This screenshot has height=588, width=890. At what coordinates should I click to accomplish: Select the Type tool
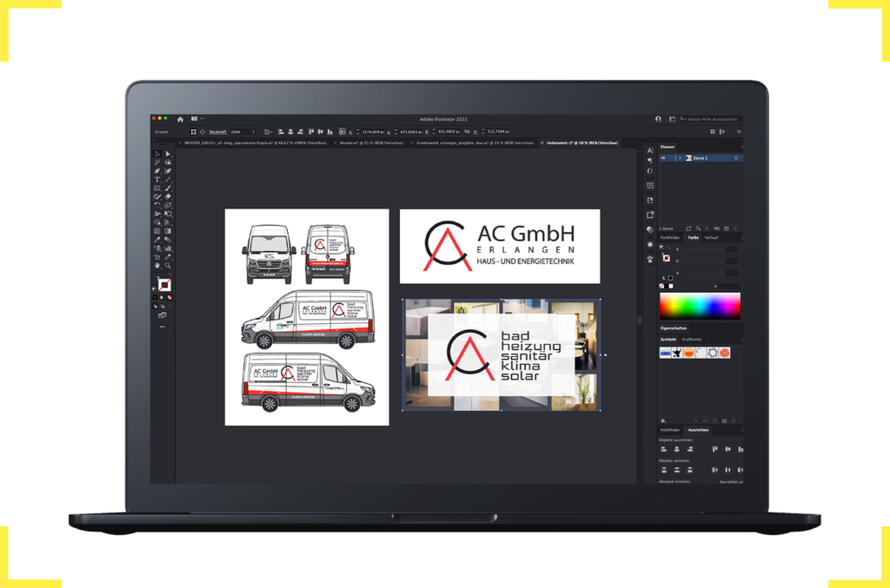[x=157, y=179]
